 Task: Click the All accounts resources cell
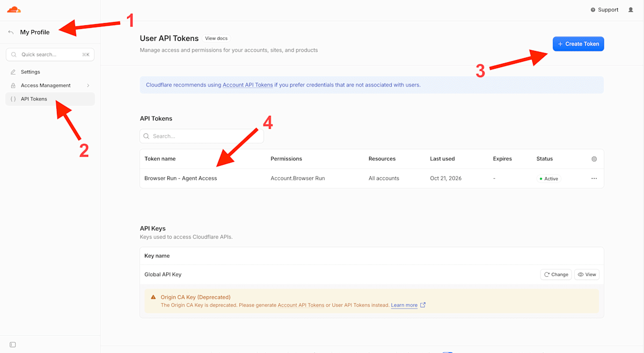pos(384,178)
